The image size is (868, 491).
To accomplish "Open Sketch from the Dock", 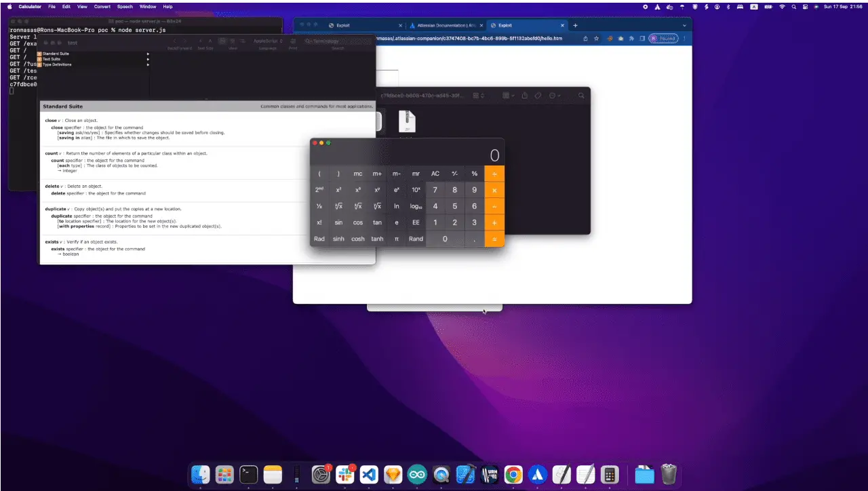I will tap(393, 475).
